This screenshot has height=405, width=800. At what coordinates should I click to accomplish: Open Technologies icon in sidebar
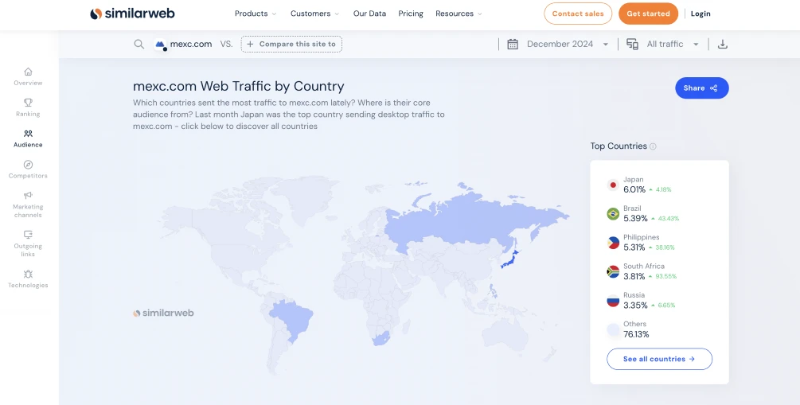pyautogui.click(x=28, y=274)
